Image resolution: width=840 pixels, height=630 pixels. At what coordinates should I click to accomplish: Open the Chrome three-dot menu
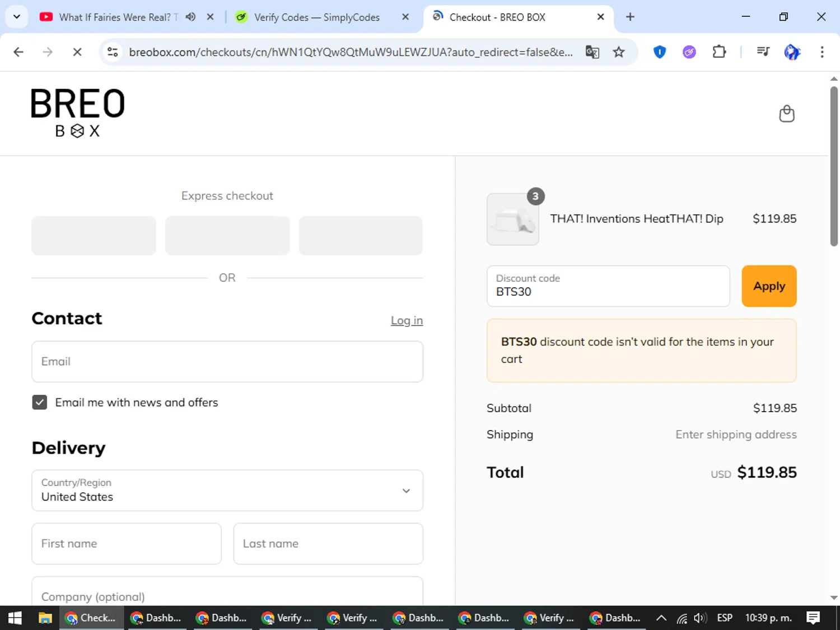822,52
